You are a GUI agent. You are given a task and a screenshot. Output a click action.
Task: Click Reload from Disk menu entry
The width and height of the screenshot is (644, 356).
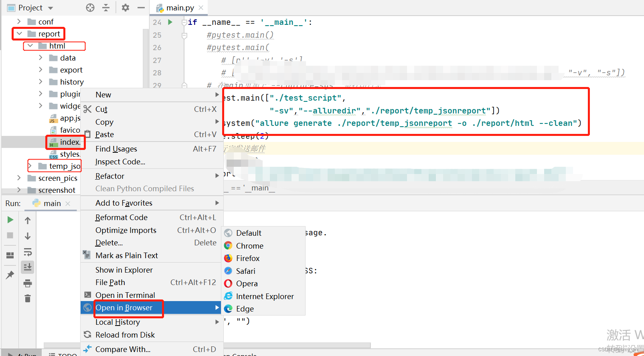coord(125,335)
